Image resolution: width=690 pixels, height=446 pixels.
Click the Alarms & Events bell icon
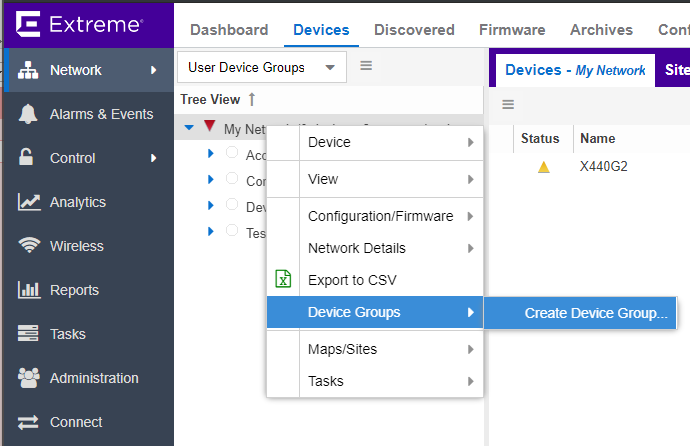point(29,114)
